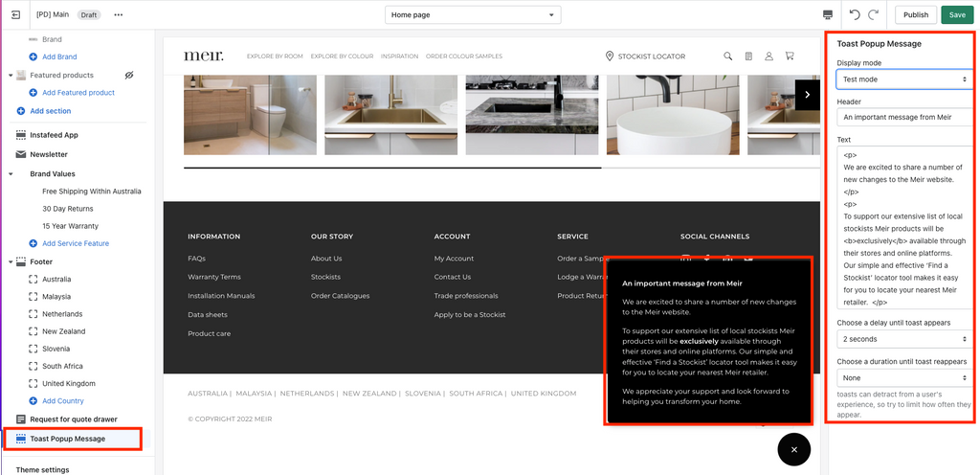Click the exit editor icon at top left
The height and width of the screenshot is (475, 980).
(x=15, y=14)
